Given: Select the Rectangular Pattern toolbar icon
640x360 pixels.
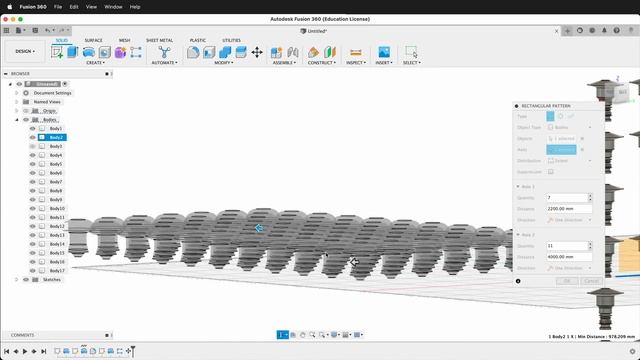Looking at the screenshot, I should pos(136,52).
